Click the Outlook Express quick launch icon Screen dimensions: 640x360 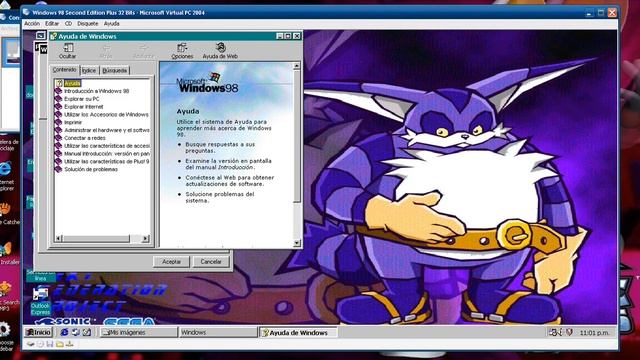[x=76, y=332]
